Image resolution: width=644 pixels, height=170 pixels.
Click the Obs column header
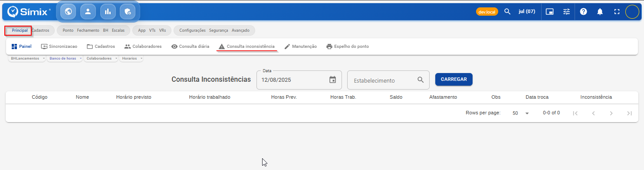coord(496,97)
